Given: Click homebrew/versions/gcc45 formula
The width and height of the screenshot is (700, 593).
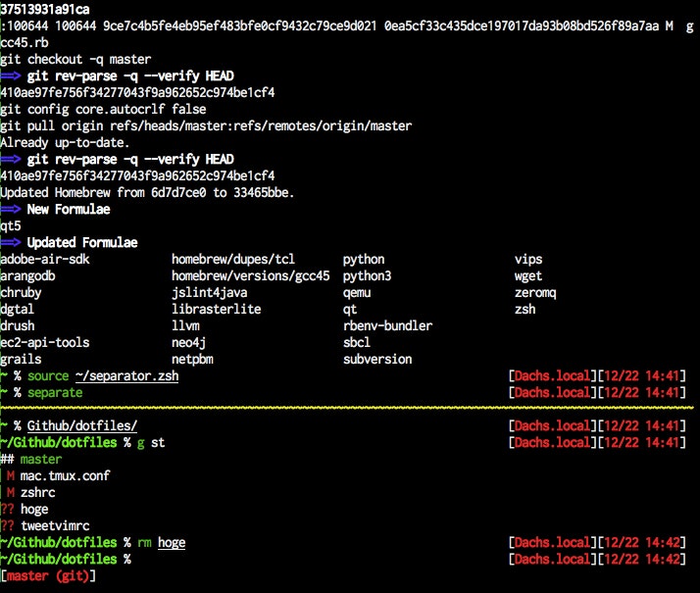Looking at the screenshot, I should [250, 276].
